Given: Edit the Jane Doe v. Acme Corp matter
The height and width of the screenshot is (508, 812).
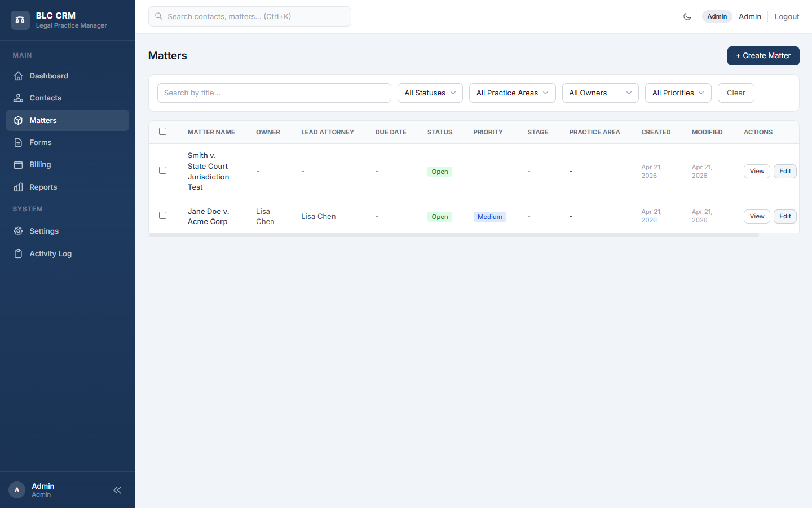Looking at the screenshot, I should pos(785,216).
